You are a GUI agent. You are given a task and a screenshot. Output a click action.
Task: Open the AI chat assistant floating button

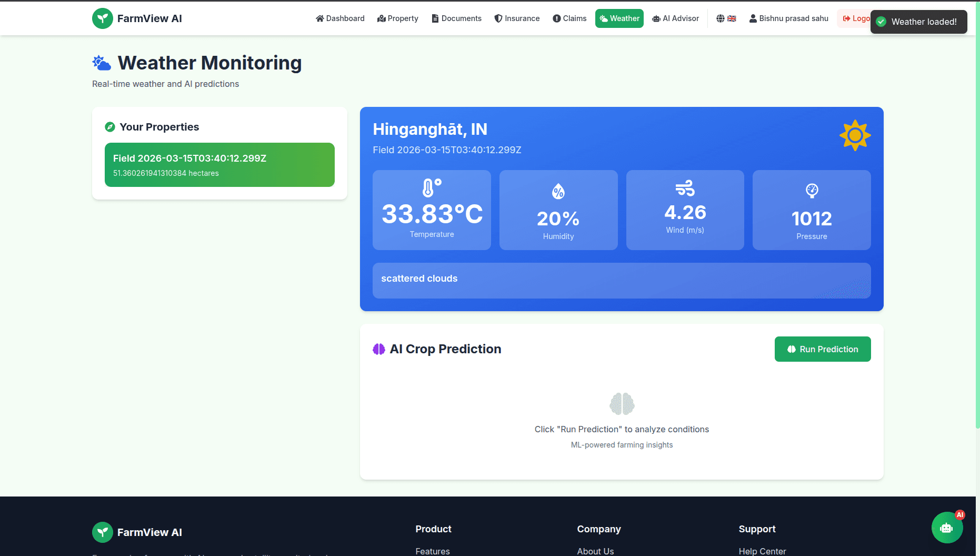pyautogui.click(x=947, y=528)
